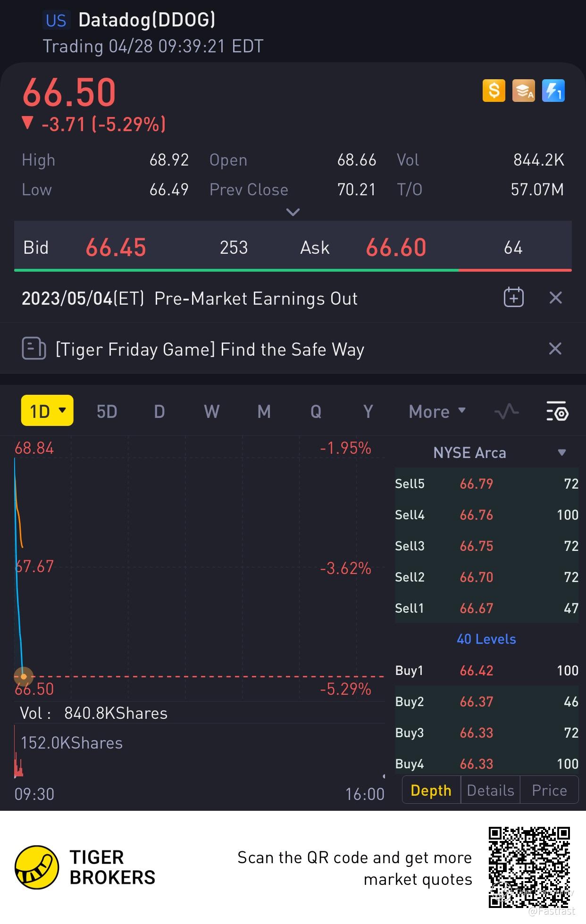Switch chart to M monthly view

(264, 412)
